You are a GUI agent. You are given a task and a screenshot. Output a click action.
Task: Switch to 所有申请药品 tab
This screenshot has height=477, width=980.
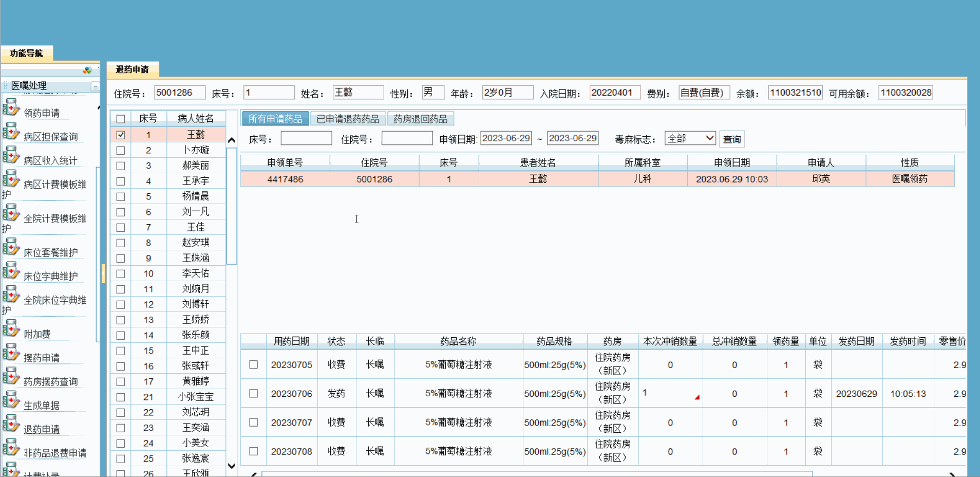tap(275, 119)
